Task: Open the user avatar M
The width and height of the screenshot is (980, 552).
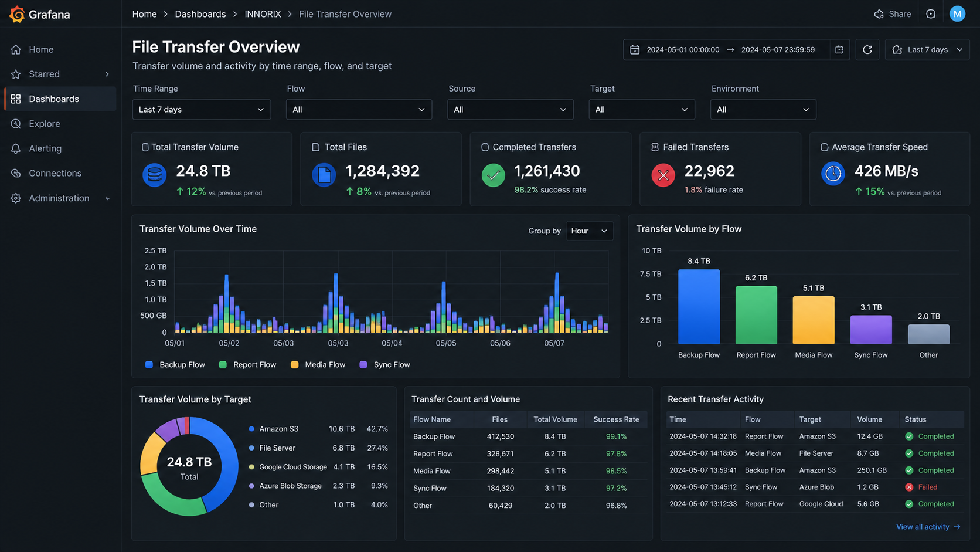Action: tap(957, 13)
